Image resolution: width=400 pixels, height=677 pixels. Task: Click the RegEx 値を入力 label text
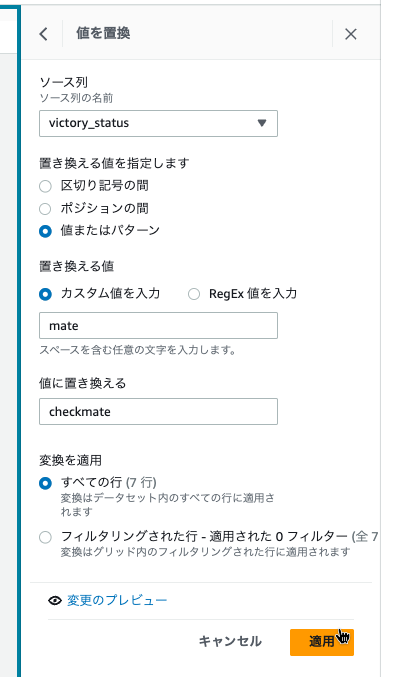[x=253, y=294]
